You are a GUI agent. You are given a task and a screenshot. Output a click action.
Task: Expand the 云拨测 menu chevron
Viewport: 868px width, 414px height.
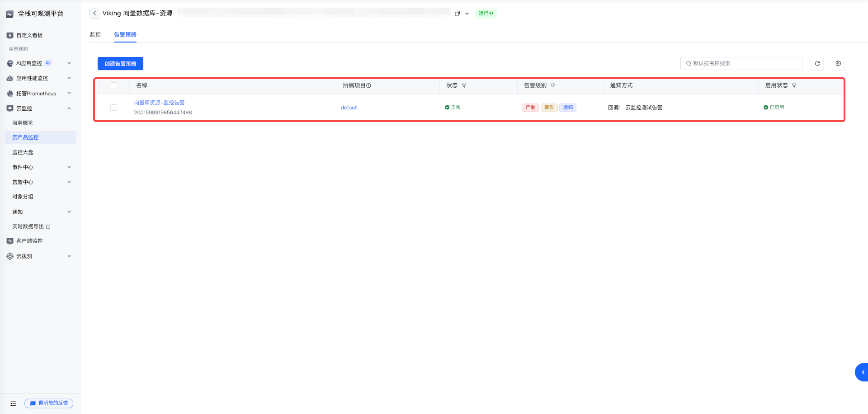69,256
